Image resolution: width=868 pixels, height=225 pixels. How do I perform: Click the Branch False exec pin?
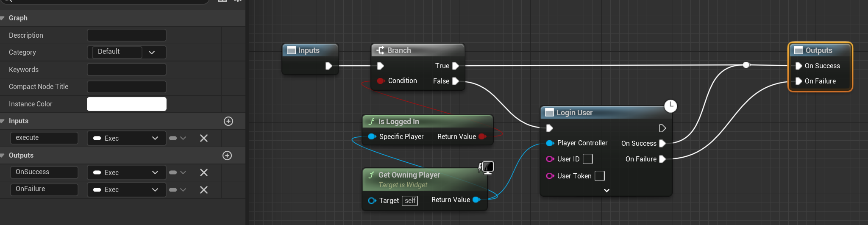point(456,81)
